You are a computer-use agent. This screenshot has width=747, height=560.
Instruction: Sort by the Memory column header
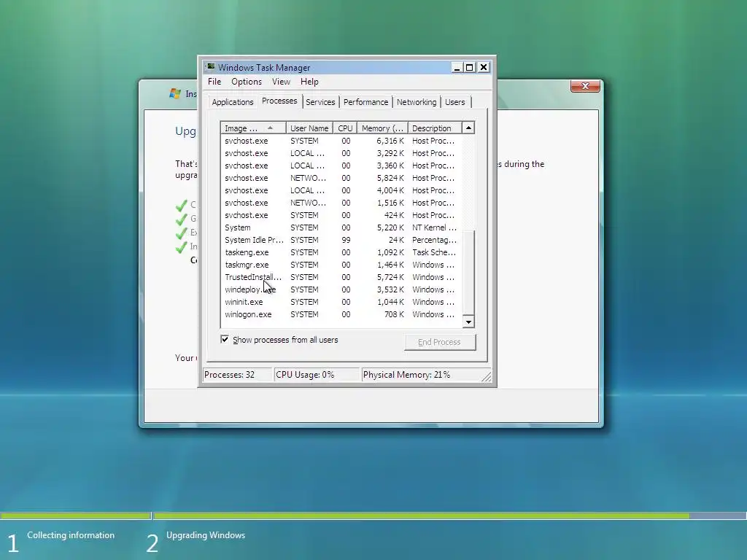[x=382, y=128]
